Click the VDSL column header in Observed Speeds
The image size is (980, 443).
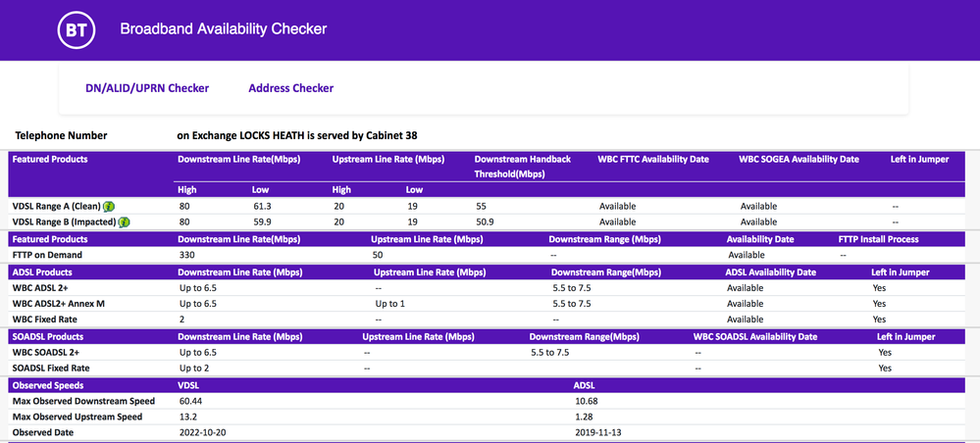(x=190, y=385)
